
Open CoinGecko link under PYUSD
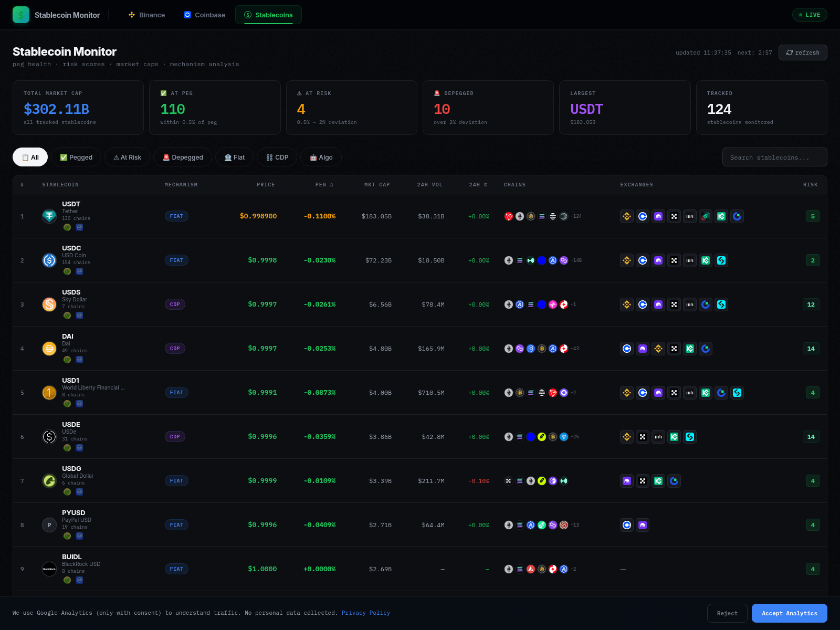click(67, 536)
